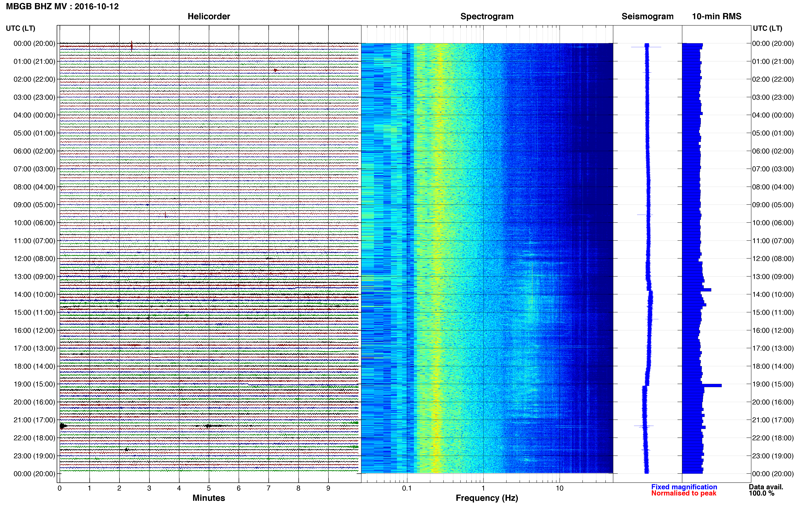The height and width of the screenshot is (508, 812).
Task: Click the minute tick label '0'
Action: tap(60, 488)
